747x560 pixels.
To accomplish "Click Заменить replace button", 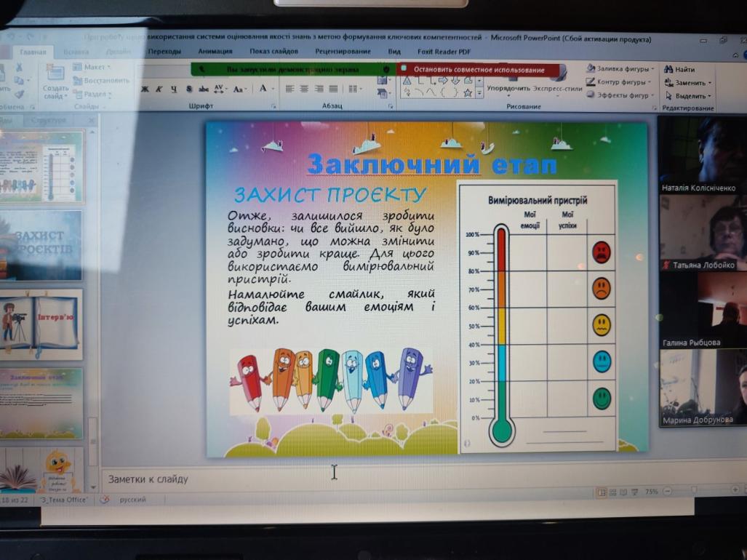I will pos(687,82).
